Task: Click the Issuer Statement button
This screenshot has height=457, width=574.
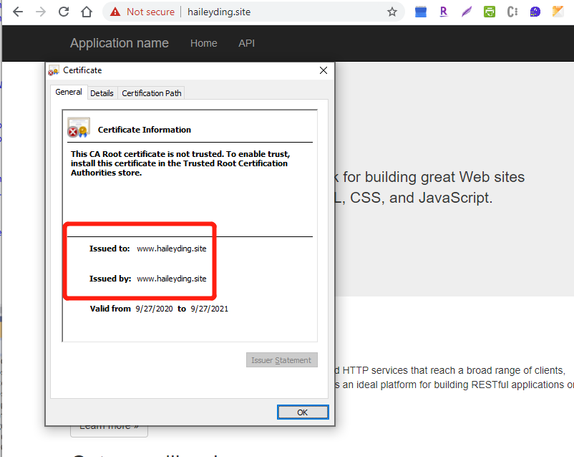Action: pyautogui.click(x=282, y=360)
